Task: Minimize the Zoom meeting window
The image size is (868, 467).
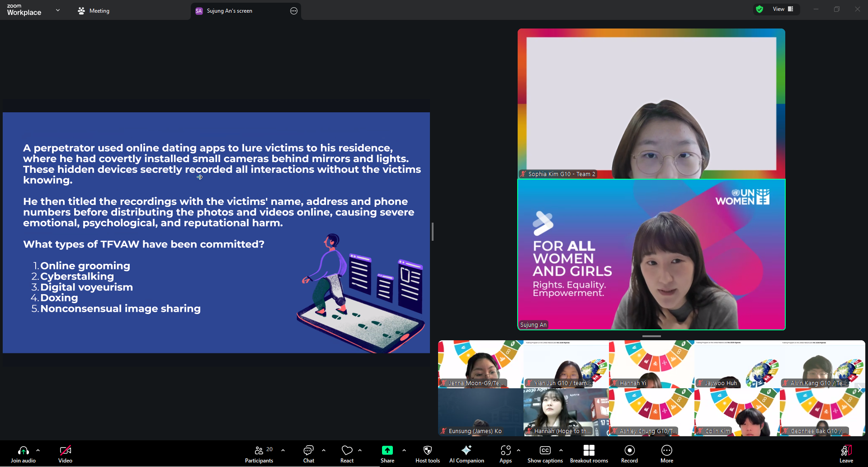Action: pyautogui.click(x=816, y=9)
